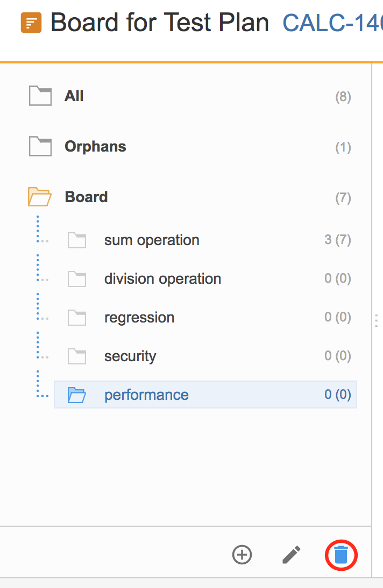Select the regression folder
The image size is (383, 588).
[139, 318]
